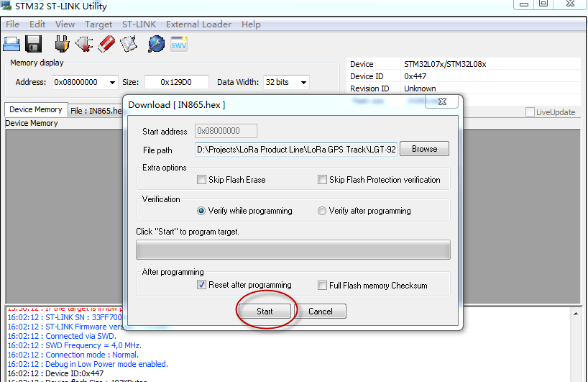Enable Skip Flash Erase checkbox

point(201,179)
